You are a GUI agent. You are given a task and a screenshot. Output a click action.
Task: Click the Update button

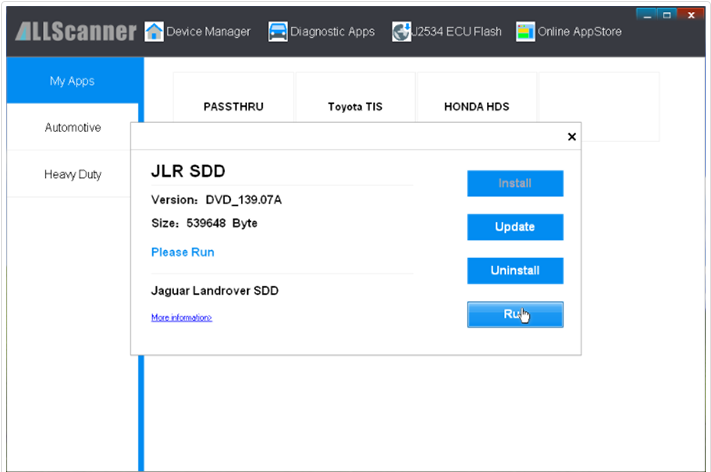[x=515, y=227]
